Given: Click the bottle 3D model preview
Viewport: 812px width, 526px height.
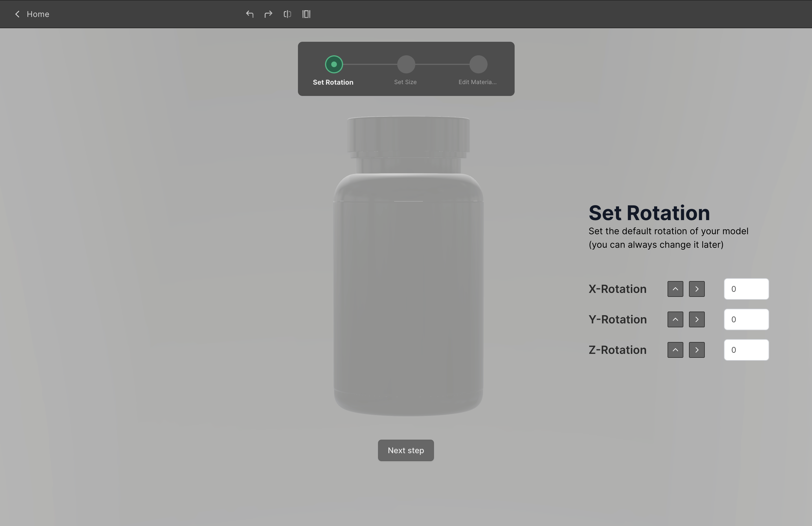Looking at the screenshot, I should click(408, 266).
